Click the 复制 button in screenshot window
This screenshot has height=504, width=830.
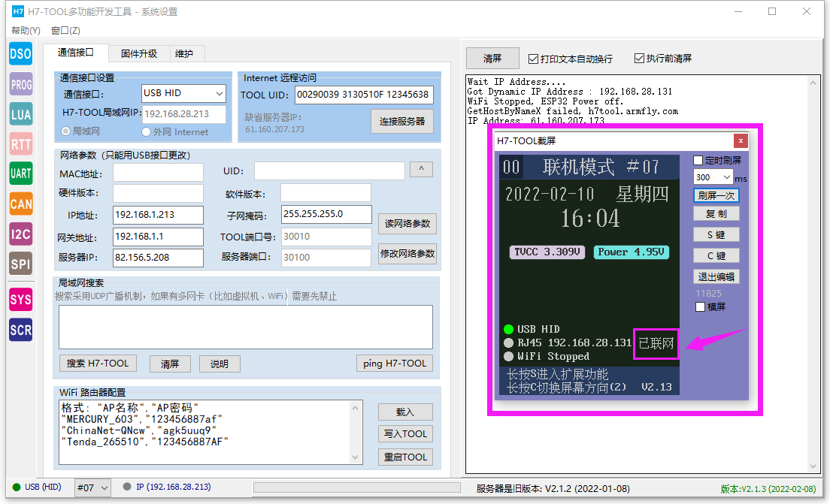click(x=716, y=213)
